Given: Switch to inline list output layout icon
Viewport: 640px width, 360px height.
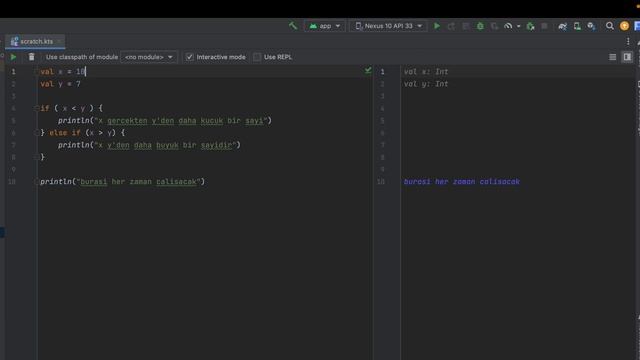Looking at the screenshot, I should 612,57.
